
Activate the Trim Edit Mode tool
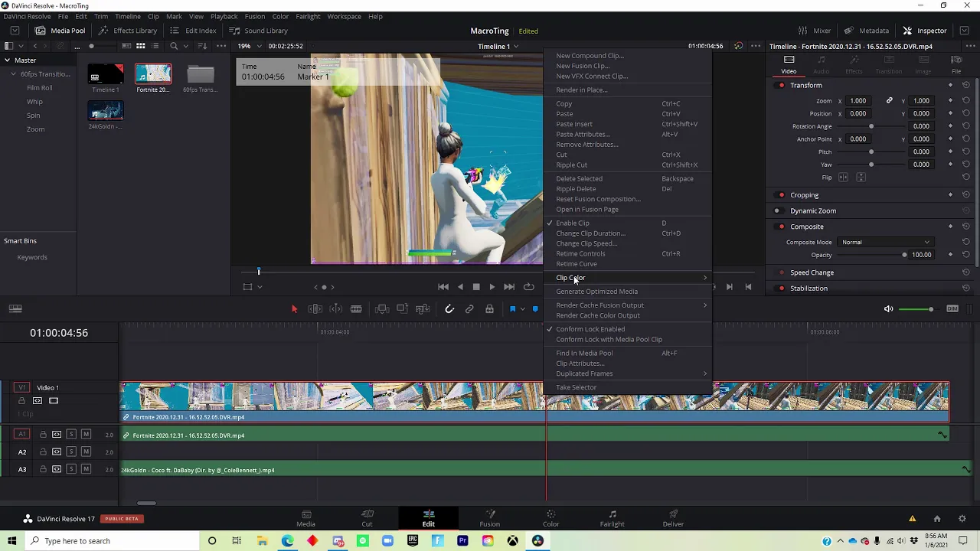pyautogui.click(x=315, y=309)
